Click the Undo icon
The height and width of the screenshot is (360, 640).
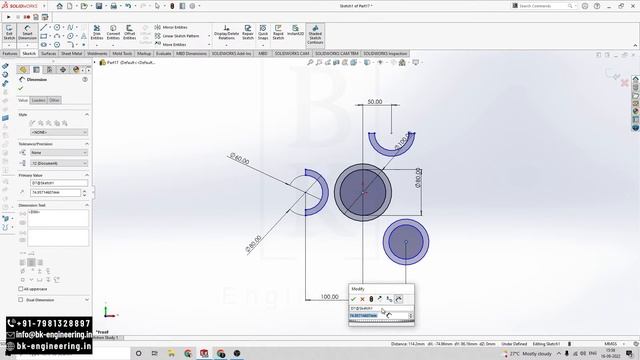(128, 6)
